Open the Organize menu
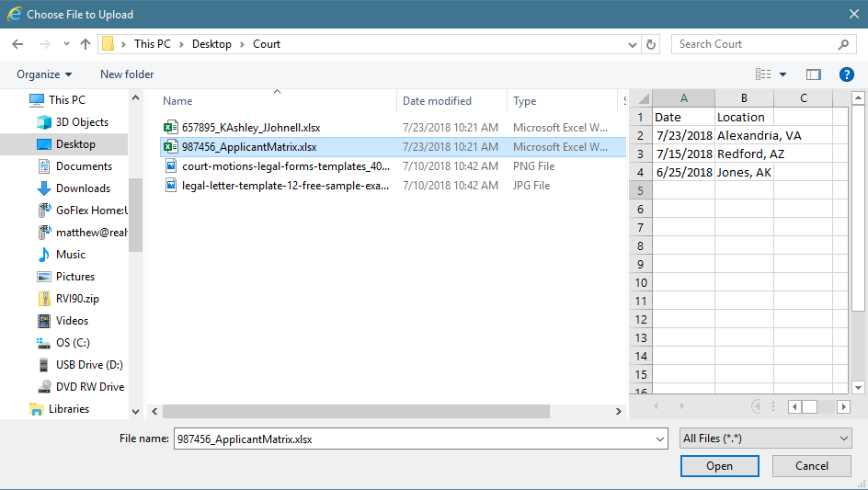Screen dimensions: 868x490 [x=44, y=74]
